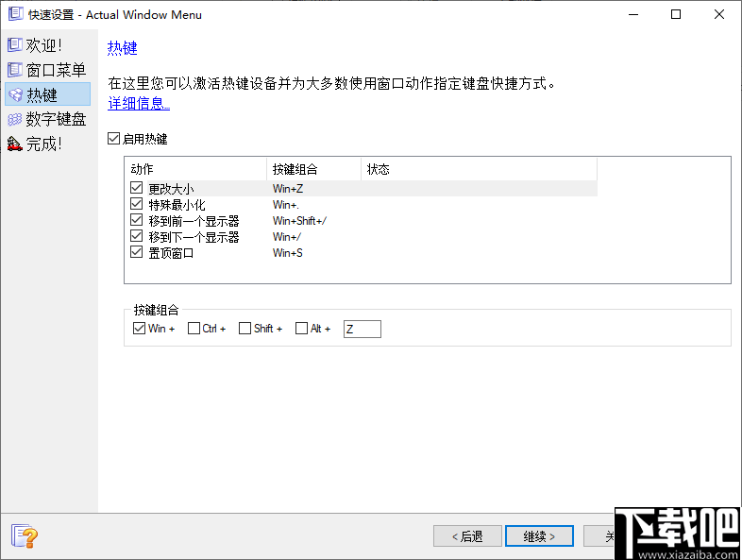
Task: Enable the Ctrl + modifier checkbox
Action: [194, 328]
